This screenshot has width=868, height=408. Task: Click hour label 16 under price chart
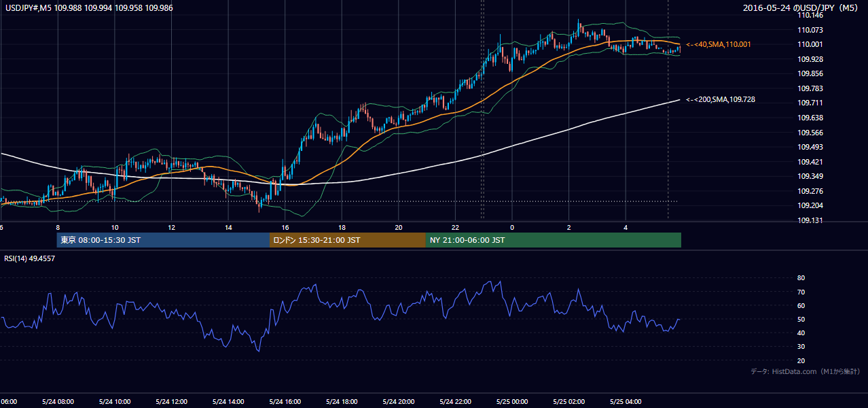point(285,227)
